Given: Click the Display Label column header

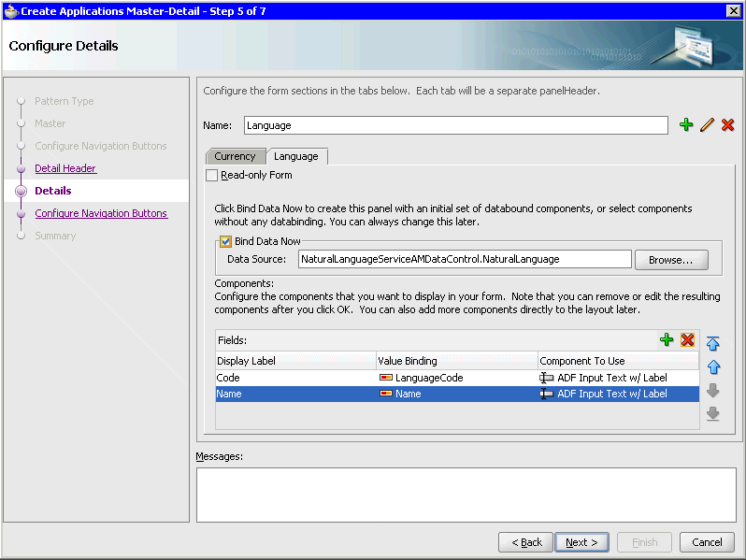Looking at the screenshot, I should point(295,361).
